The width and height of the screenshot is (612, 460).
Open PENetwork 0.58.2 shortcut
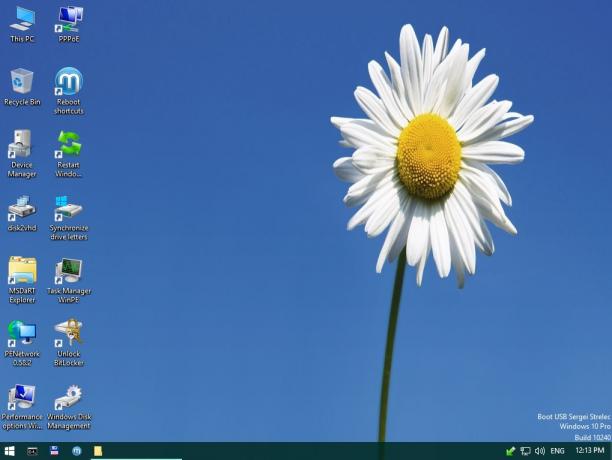point(22,343)
